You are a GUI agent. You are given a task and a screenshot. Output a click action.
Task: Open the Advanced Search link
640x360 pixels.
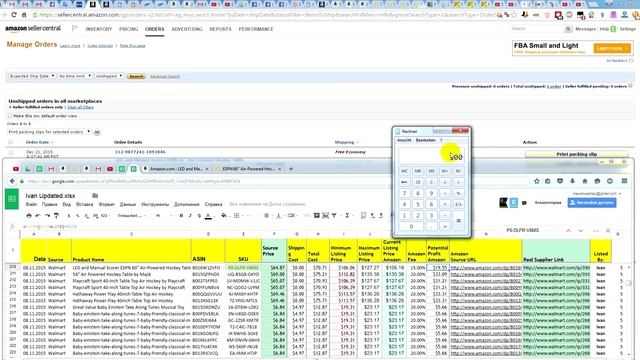click(165, 76)
